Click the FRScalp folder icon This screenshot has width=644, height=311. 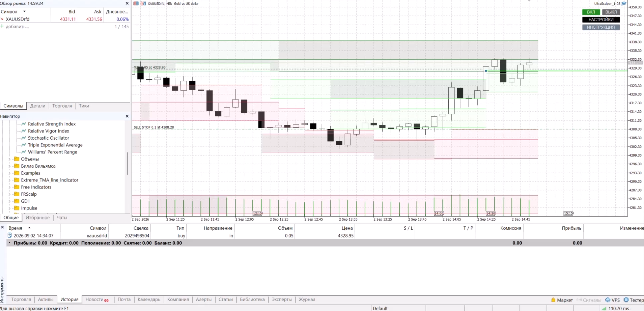17,194
